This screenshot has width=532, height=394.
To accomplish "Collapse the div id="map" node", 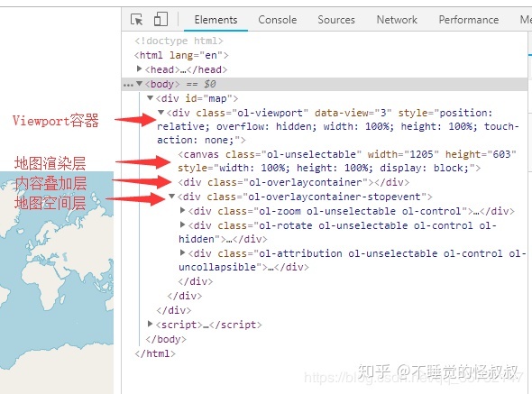I will (x=150, y=98).
